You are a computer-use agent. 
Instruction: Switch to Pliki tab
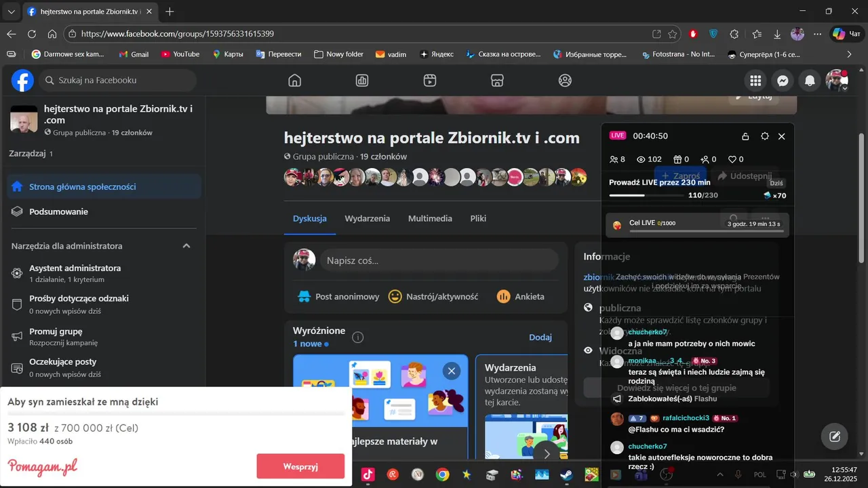pos(478,218)
